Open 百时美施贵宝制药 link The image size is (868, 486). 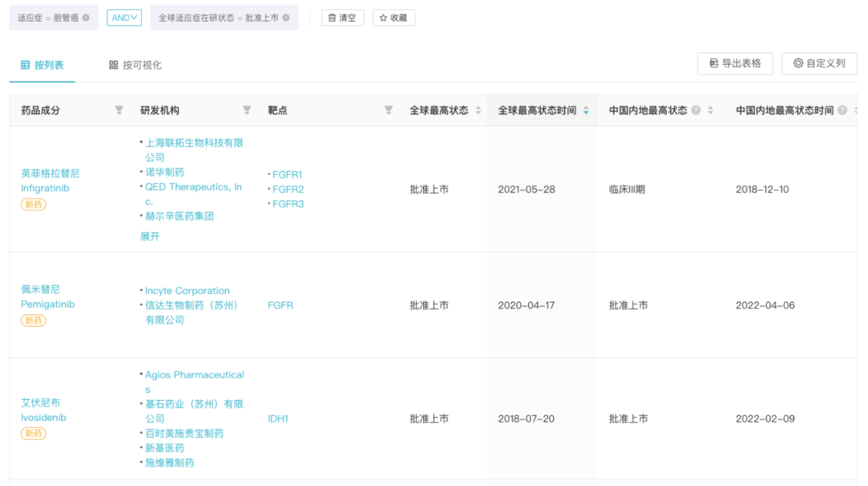click(184, 434)
